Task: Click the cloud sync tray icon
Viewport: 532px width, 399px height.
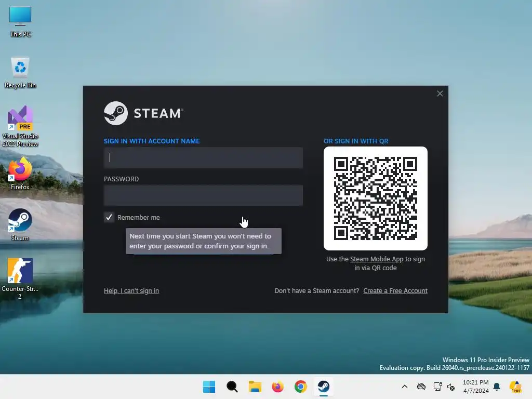Action: pos(421,387)
